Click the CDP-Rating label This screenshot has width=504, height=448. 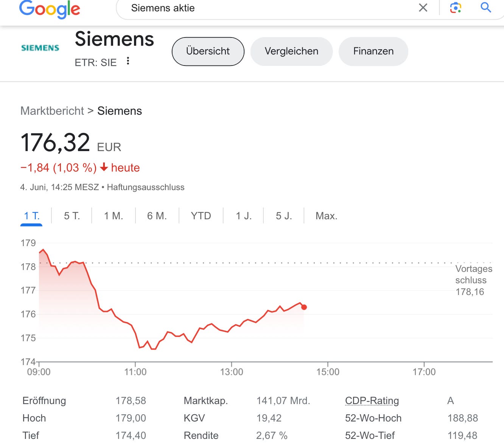coord(372,401)
